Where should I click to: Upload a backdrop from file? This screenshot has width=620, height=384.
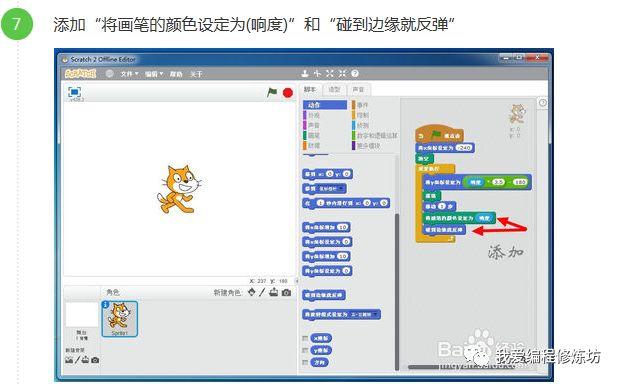pos(85,360)
